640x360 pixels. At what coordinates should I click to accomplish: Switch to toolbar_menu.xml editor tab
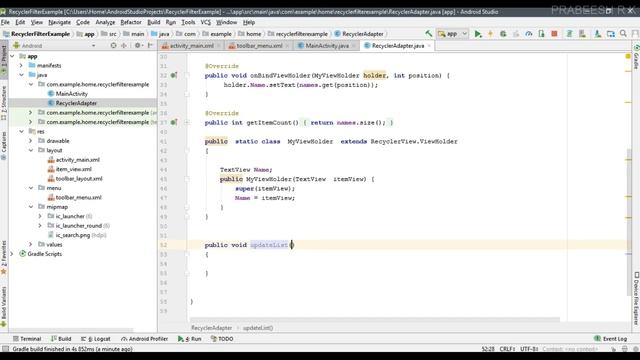coord(259,46)
